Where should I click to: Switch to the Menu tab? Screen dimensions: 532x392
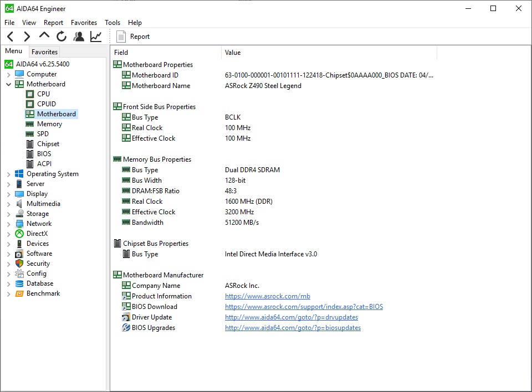13,51
